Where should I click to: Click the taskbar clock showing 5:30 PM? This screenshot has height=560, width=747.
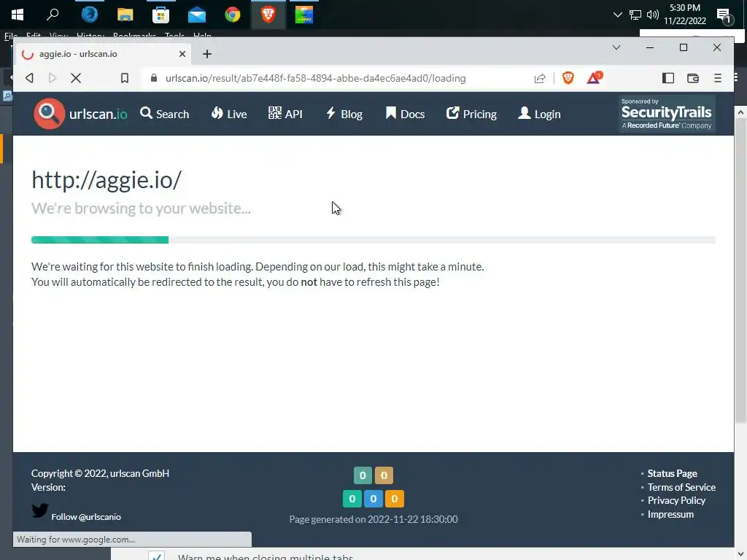pyautogui.click(x=684, y=15)
